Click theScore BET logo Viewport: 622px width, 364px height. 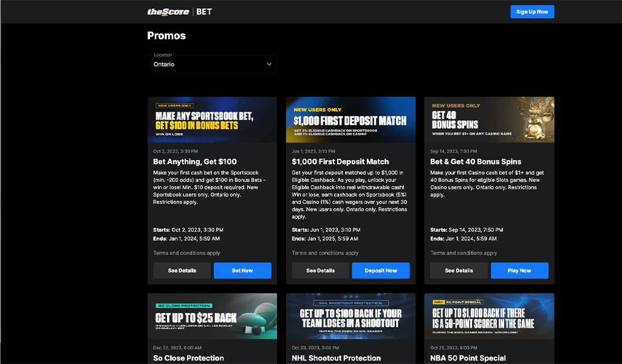point(180,12)
